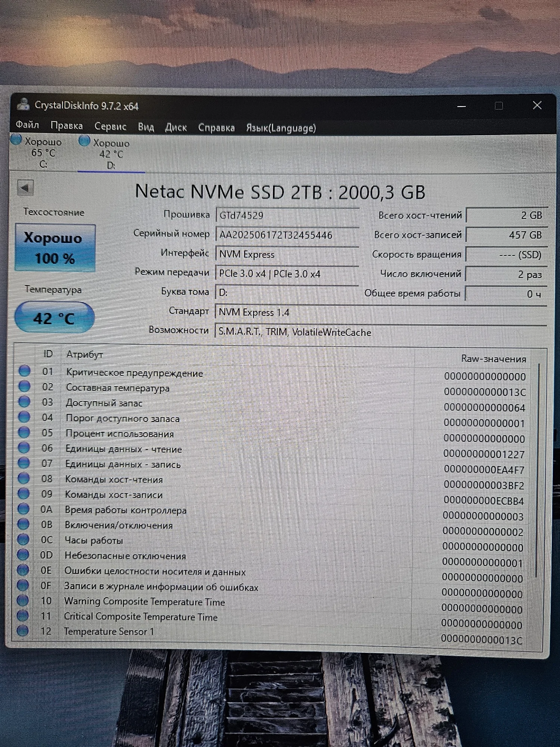This screenshot has width=560, height=747.
Task: Minimize the CrystalDiskInfo window
Action: [462, 106]
